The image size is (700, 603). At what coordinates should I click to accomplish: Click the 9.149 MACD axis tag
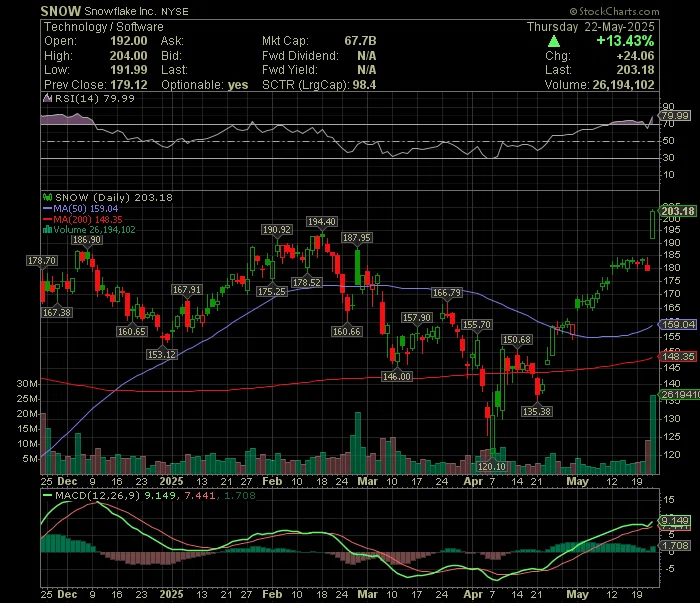[675, 521]
